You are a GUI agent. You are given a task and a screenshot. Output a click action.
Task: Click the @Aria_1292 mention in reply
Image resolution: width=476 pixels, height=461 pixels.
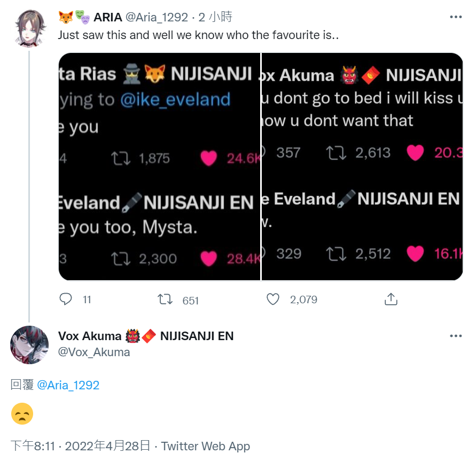point(68,385)
